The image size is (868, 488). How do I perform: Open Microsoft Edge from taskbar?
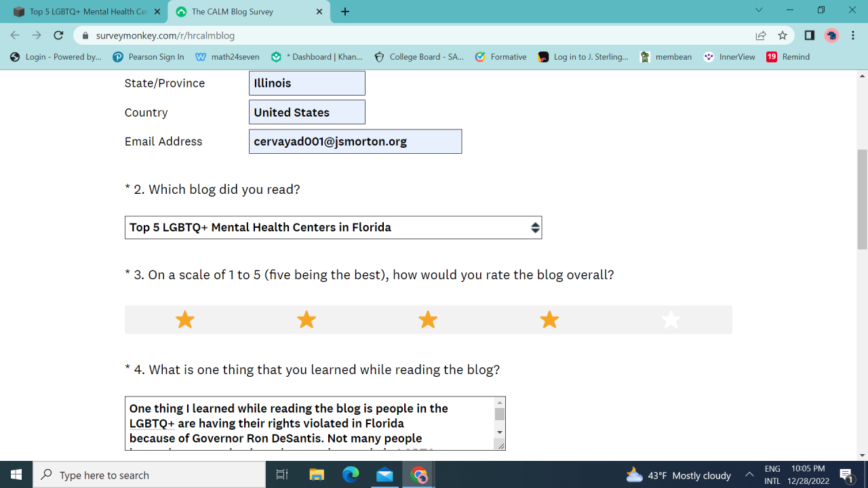point(351,474)
